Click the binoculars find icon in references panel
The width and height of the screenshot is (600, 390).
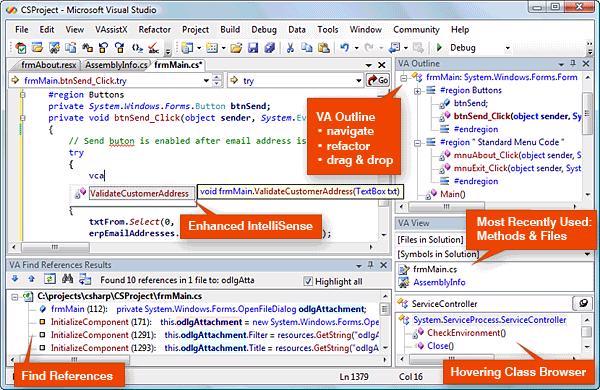(x=67, y=279)
